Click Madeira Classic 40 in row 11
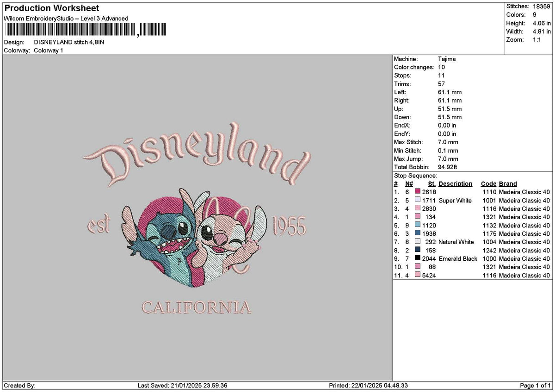Viewport: 555px width, 392px height. (x=524, y=275)
